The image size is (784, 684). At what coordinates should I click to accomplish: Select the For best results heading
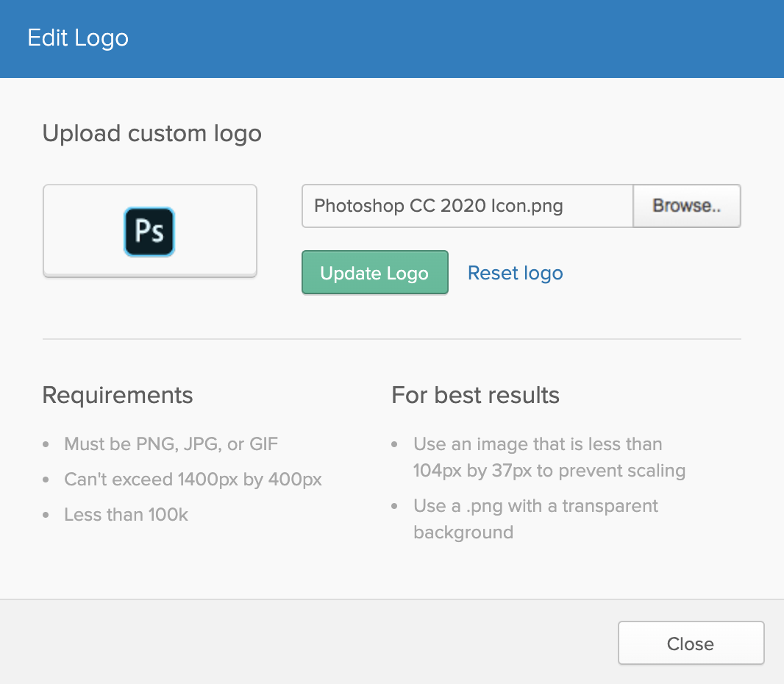(475, 395)
